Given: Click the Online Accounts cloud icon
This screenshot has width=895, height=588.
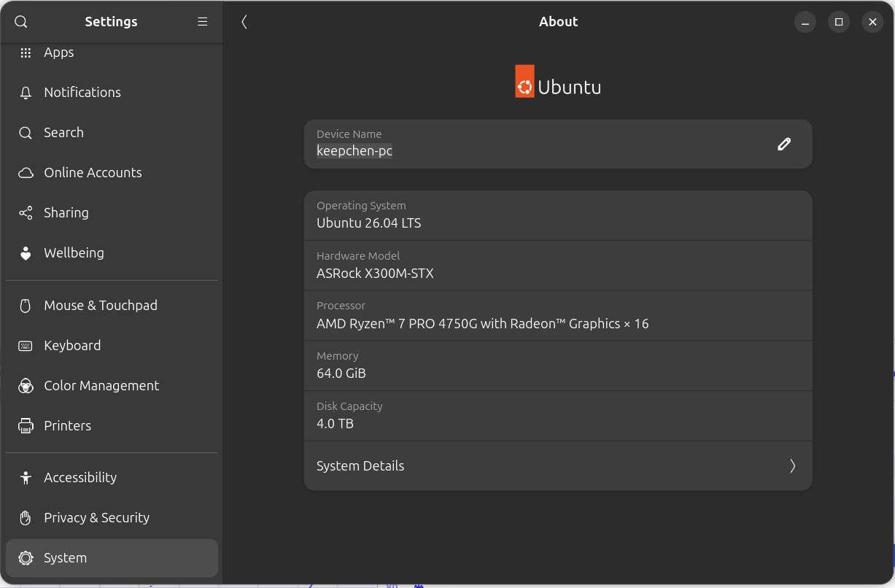Looking at the screenshot, I should point(26,173).
